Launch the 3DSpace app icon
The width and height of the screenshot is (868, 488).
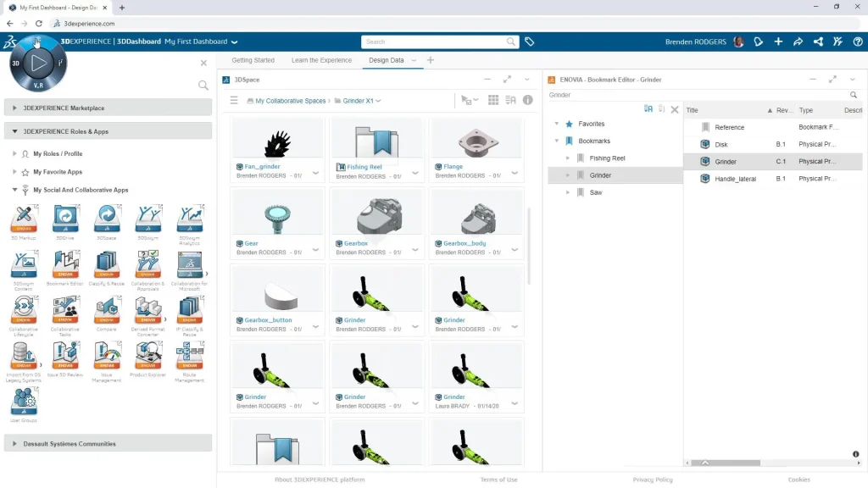[x=107, y=219]
